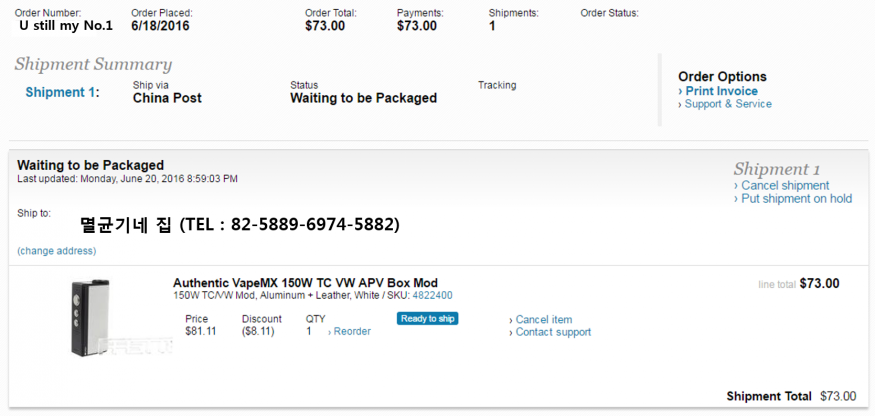Select the blue Shipment 1 label
875x416 pixels.
62,92
